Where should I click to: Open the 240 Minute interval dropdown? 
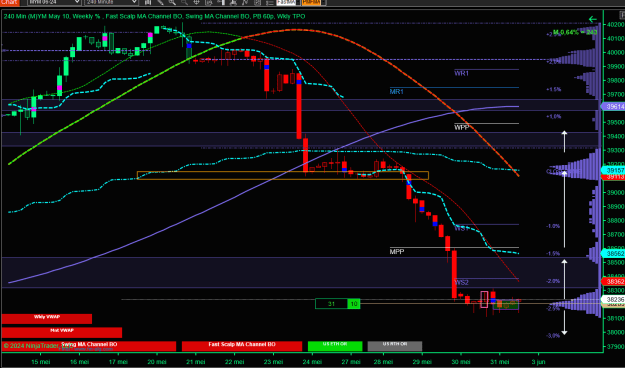(x=111, y=2)
